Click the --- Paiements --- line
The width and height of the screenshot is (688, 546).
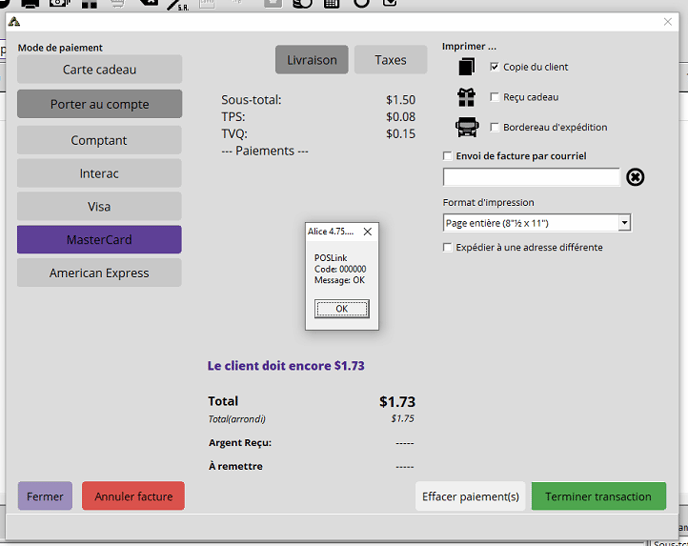(x=265, y=151)
